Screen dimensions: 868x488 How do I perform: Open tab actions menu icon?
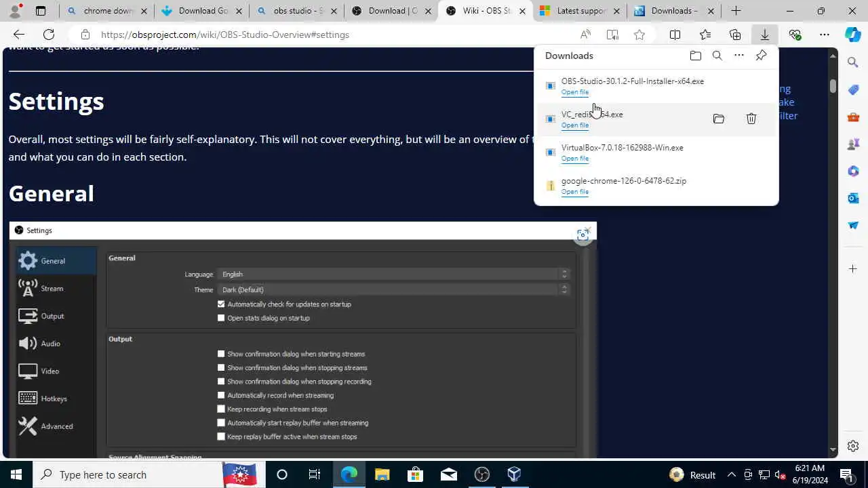pyautogui.click(x=41, y=11)
